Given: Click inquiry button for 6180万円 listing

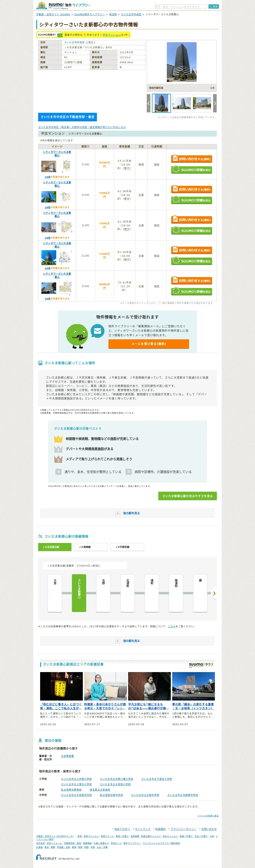Looking at the screenshot, I should coord(191,159).
